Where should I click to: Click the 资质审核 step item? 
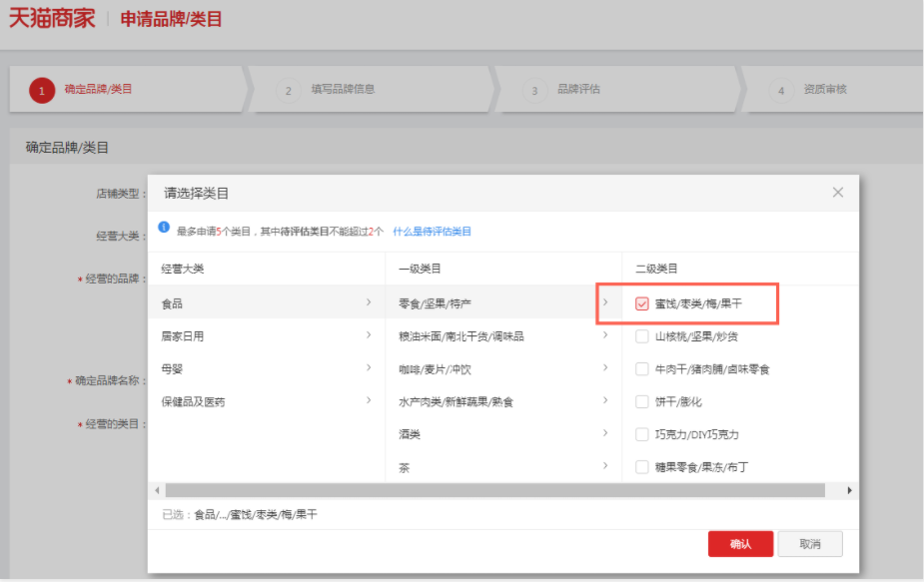[805, 90]
